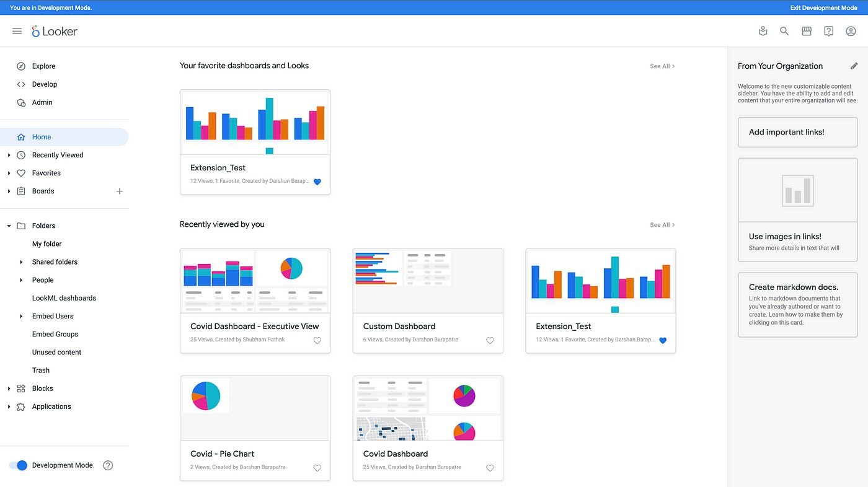Open the Covid - Pie Chart thumbnail
Screen dimensions: 868x487
point(255,407)
